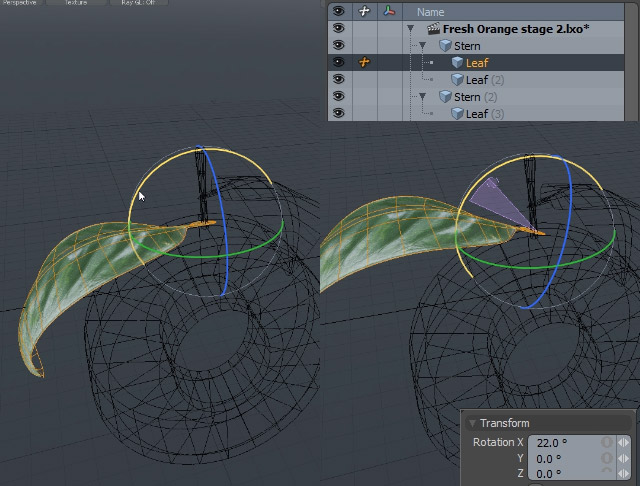Hide the Leaf (3) mesh
Viewport: 640px width, 486px height.
[338, 113]
